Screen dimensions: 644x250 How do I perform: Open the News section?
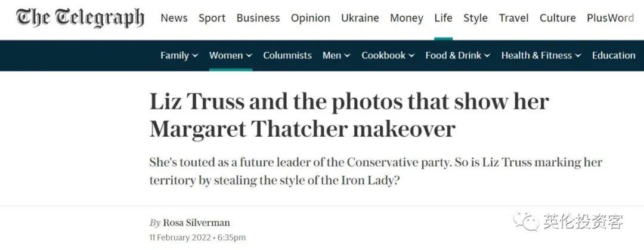174,18
